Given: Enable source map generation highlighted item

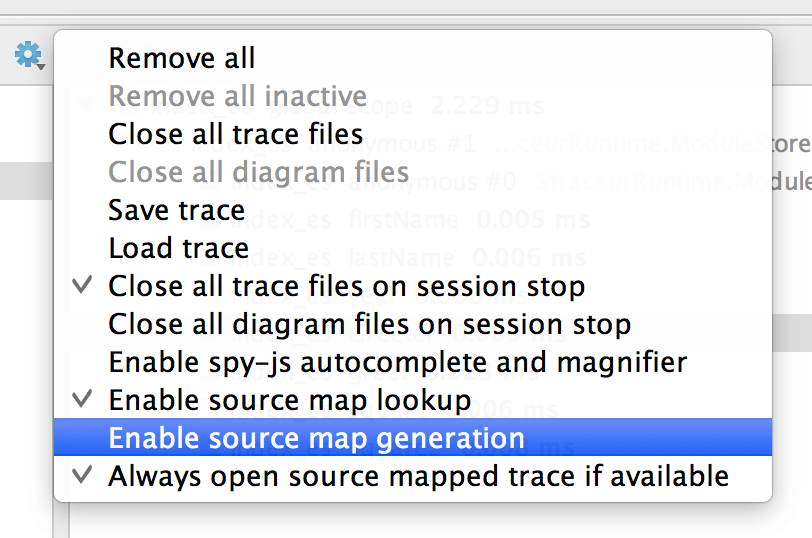Looking at the screenshot, I should 413,438.
